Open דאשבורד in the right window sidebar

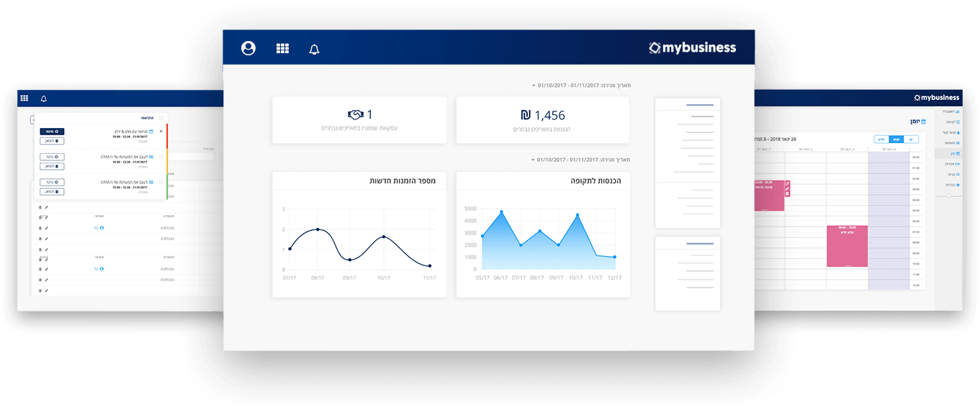click(x=950, y=111)
